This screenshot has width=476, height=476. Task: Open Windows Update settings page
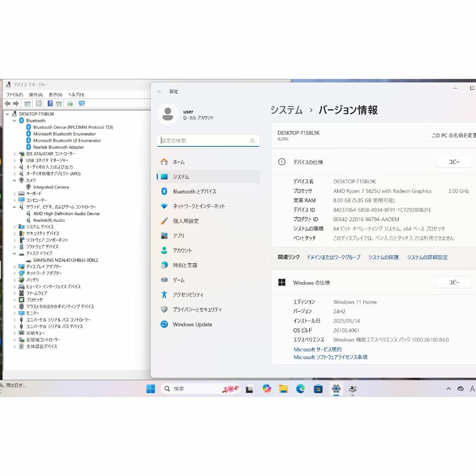coord(208,324)
